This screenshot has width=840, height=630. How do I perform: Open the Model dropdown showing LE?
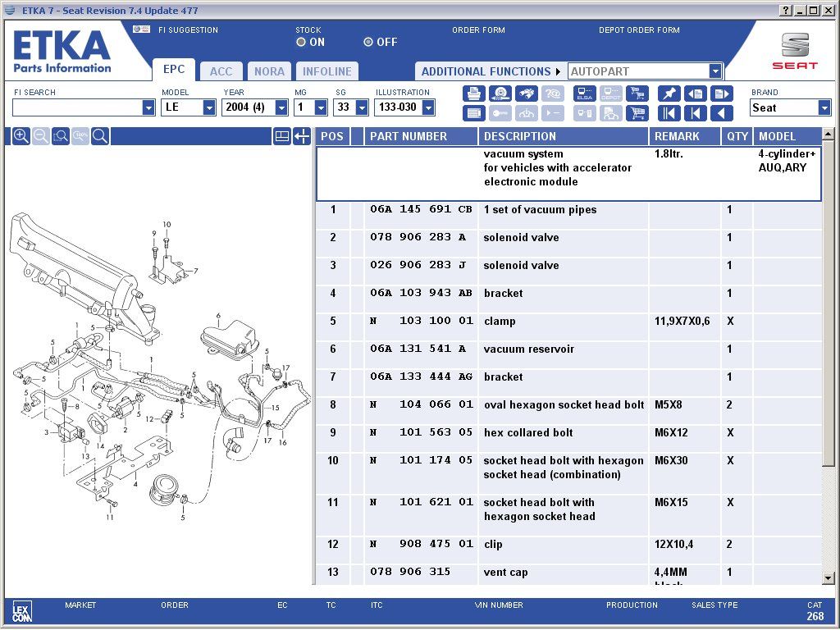point(209,107)
